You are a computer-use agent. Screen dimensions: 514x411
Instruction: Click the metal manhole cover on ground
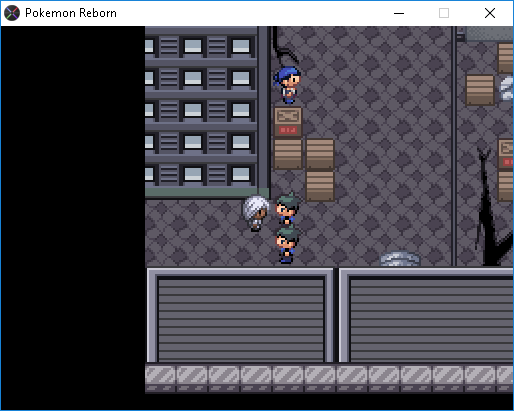(400, 259)
